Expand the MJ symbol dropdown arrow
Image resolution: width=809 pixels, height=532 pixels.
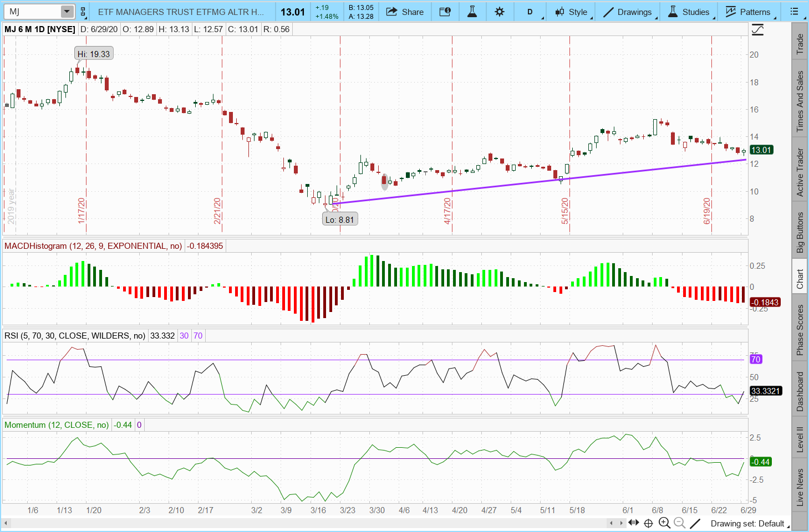(67, 12)
